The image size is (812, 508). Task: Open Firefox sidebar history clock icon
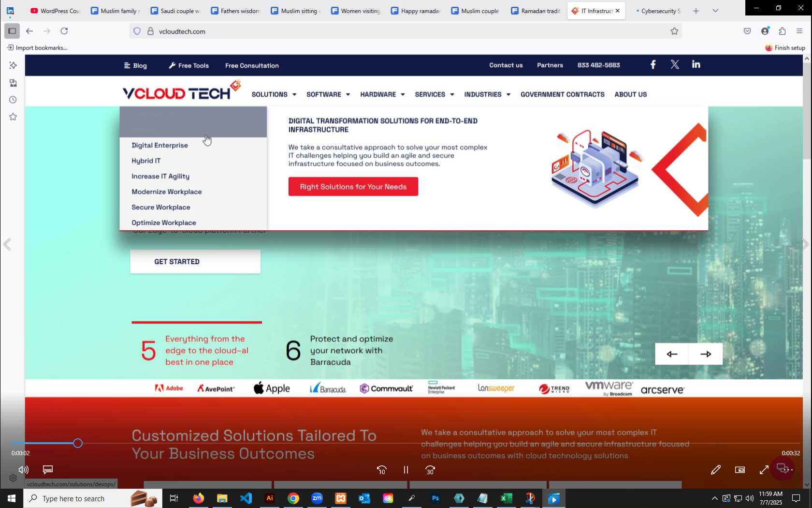click(x=13, y=100)
